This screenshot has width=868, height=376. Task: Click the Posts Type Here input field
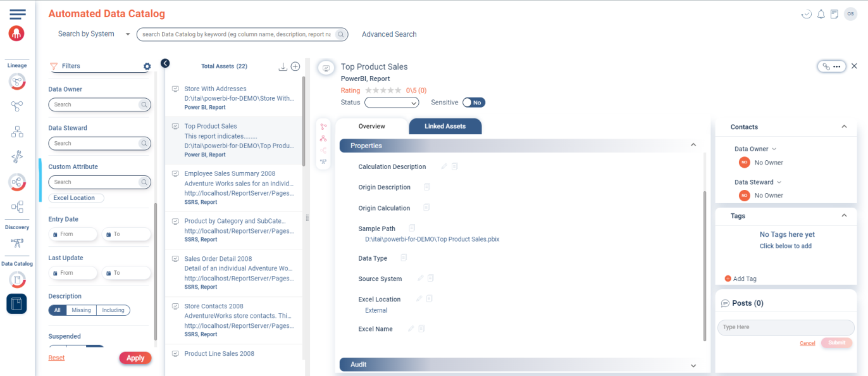(x=785, y=328)
